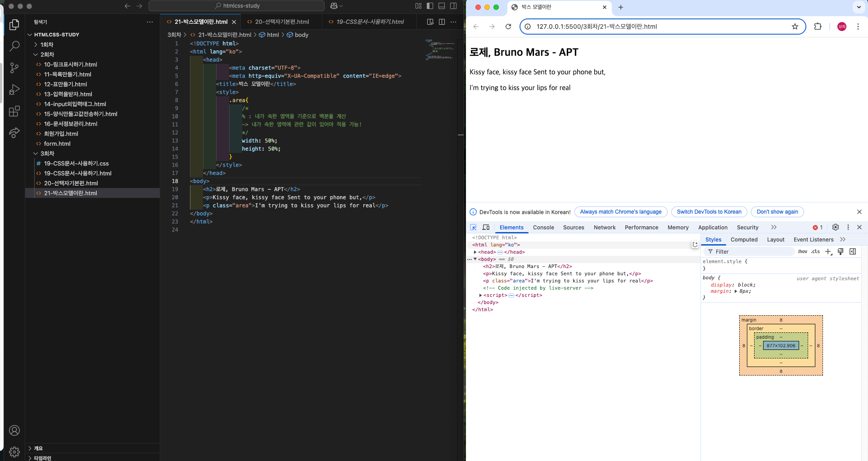868x461 pixels.
Task: Open 10-링크표시하기.html in the explorer
Action: pyautogui.click(x=70, y=64)
